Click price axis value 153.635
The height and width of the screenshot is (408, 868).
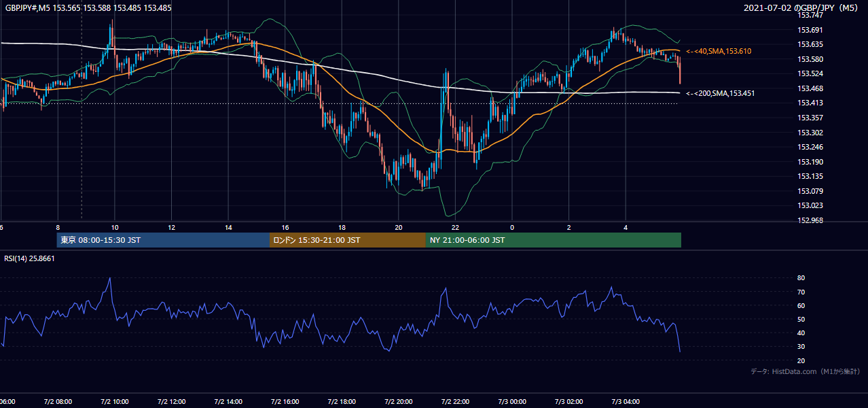click(810, 45)
